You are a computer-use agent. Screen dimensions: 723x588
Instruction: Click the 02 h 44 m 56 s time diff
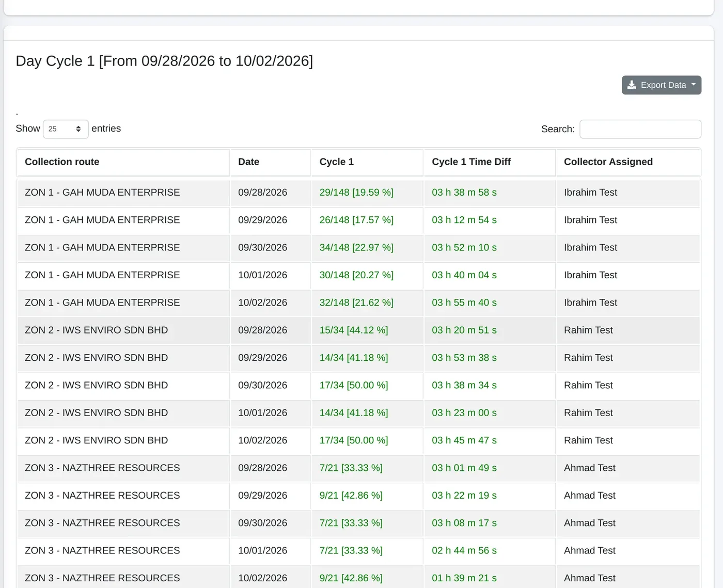464,551
